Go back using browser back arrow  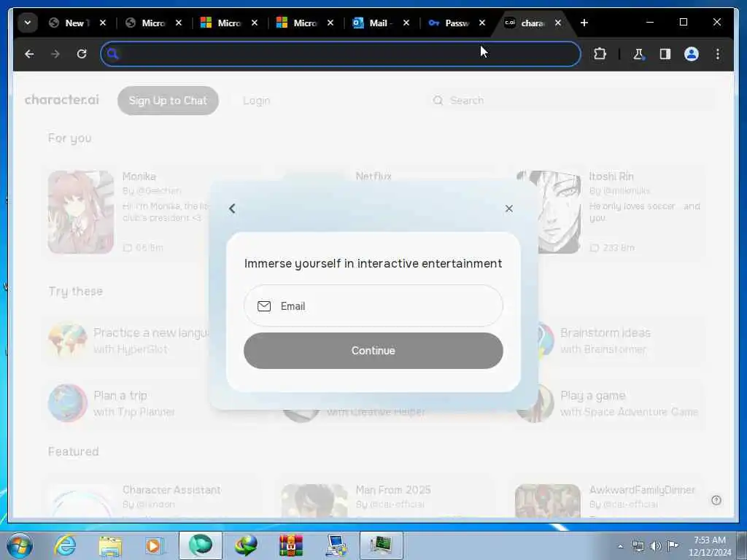[29, 54]
